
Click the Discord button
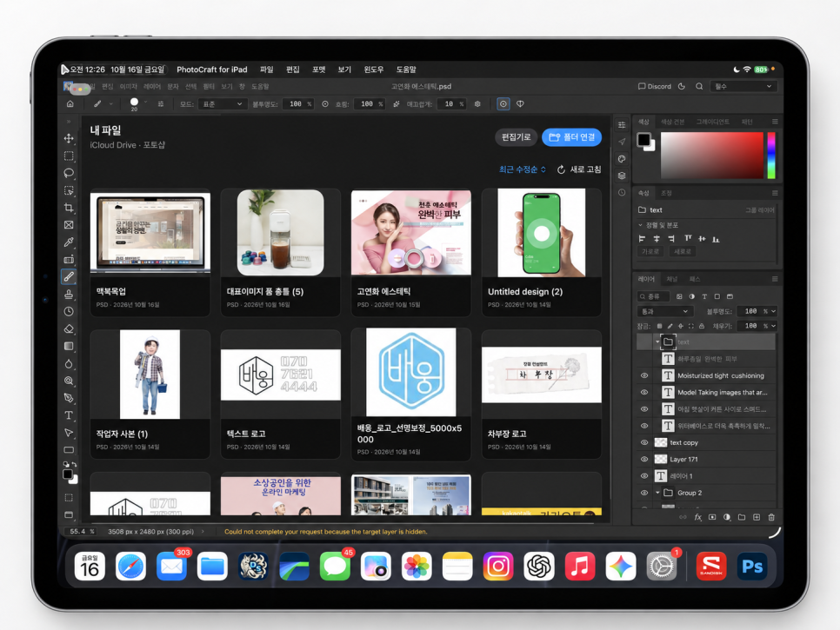tap(655, 86)
